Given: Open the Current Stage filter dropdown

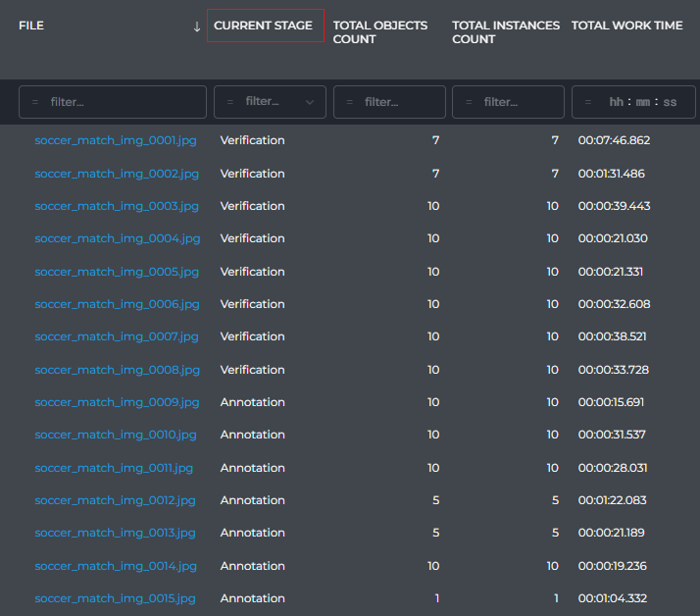Looking at the screenshot, I should tap(270, 102).
